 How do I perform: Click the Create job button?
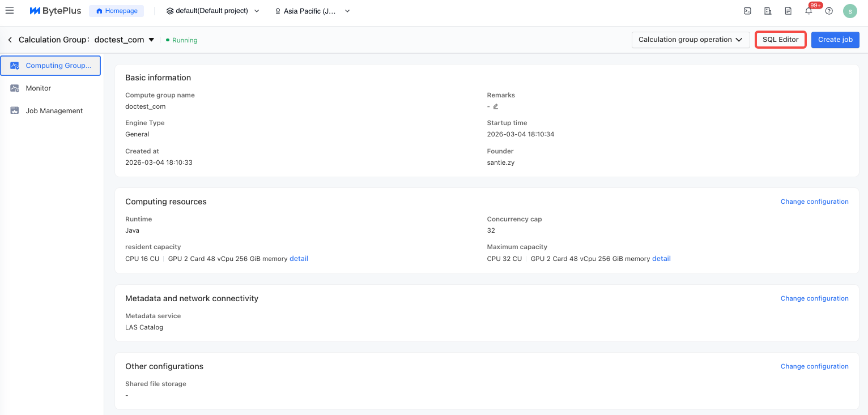tap(835, 40)
